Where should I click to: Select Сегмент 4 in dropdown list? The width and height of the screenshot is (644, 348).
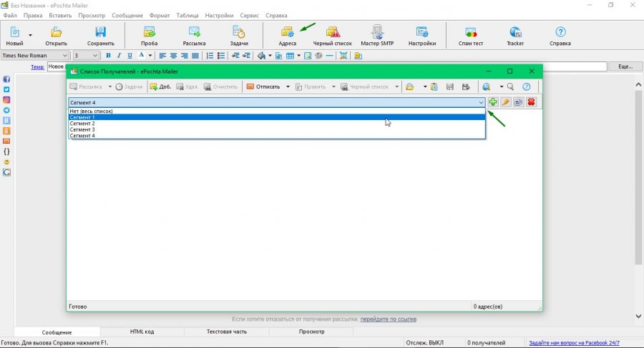pyautogui.click(x=277, y=136)
